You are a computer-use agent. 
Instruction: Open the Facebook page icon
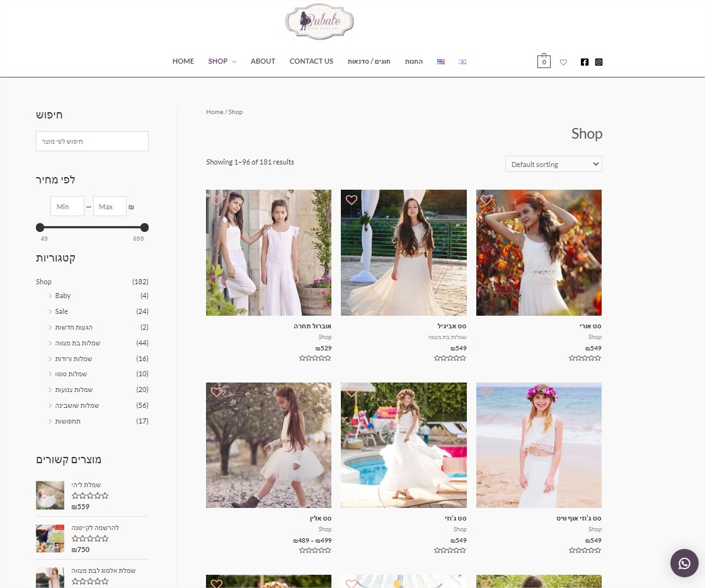[x=585, y=62]
